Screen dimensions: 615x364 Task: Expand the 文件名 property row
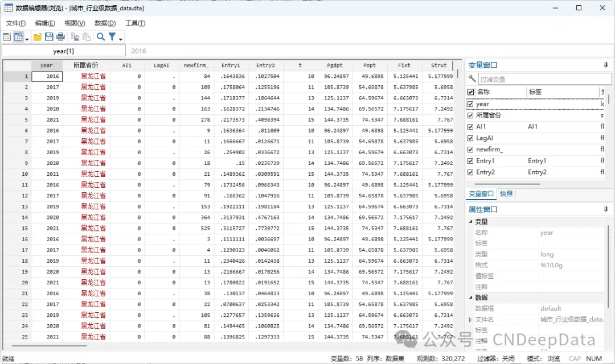470,319
